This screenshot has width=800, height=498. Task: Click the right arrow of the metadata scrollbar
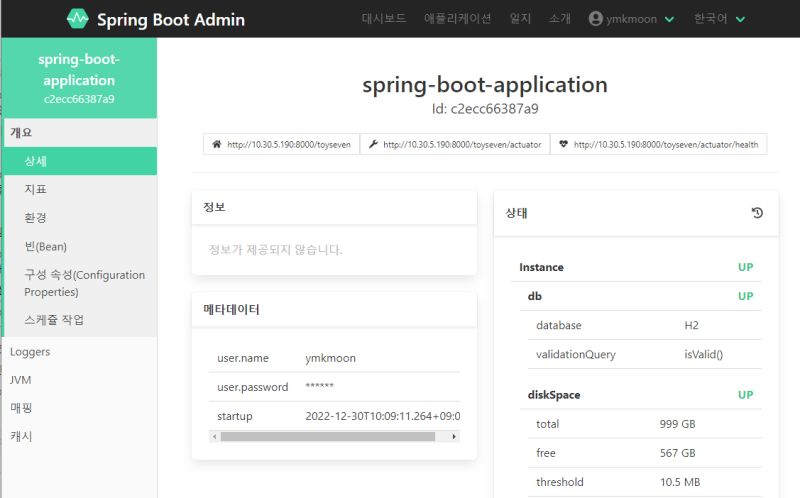[x=454, y=436]
